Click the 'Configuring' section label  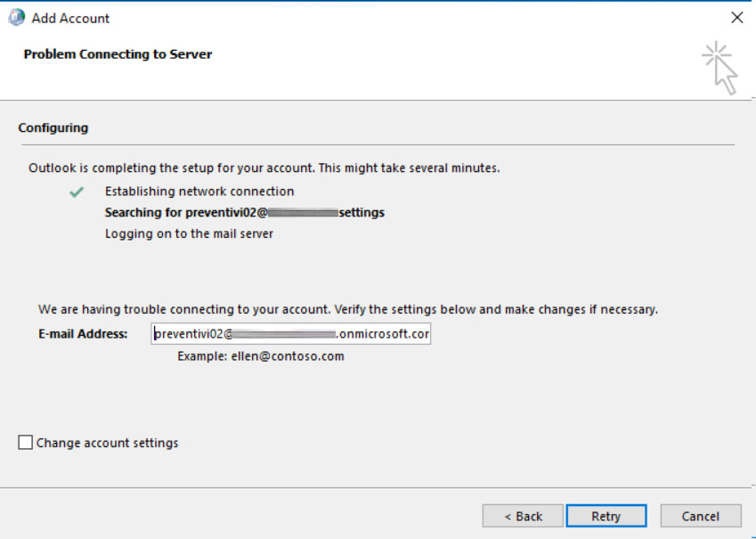pyautogui.click(x=53, y=128)
